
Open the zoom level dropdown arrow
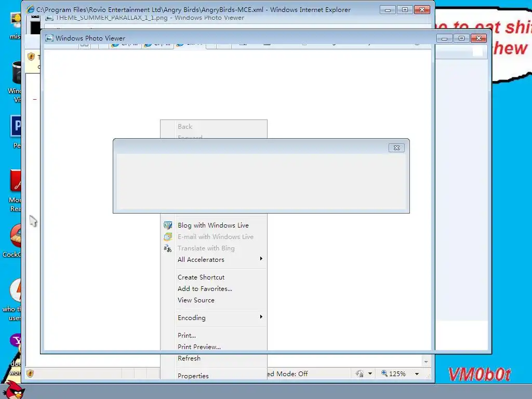pyautogui.click(x=417, y=374)
